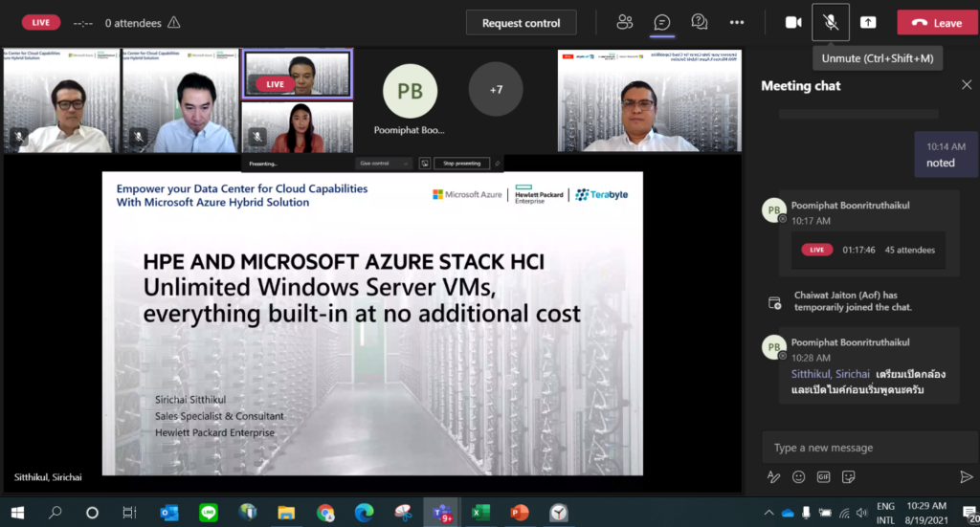Open the Q&A icon
This screenshot has width=980, height=527.
click(x=700, y=23)
